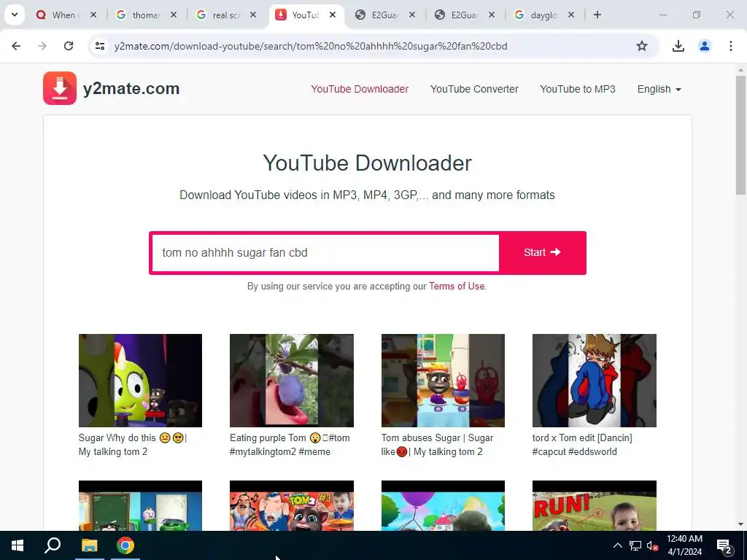The image size is (747, 560).
Task: Click the Chrome taskbar icon
Action: (x=125, y=545)
